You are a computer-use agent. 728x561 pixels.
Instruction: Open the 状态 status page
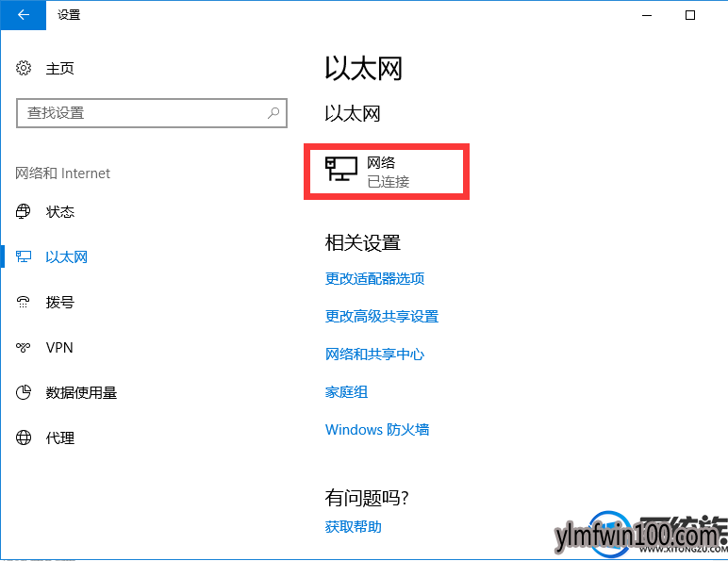60,212
